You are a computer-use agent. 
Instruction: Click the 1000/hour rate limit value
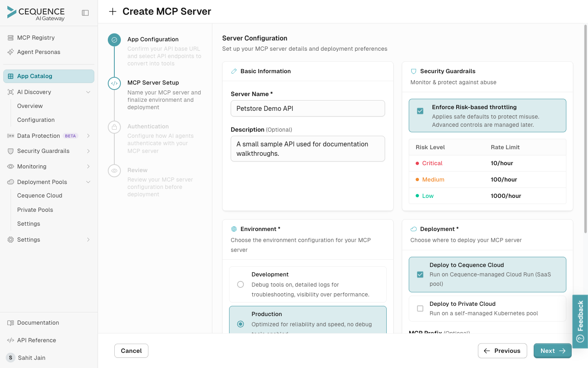[x=506, y=196]
